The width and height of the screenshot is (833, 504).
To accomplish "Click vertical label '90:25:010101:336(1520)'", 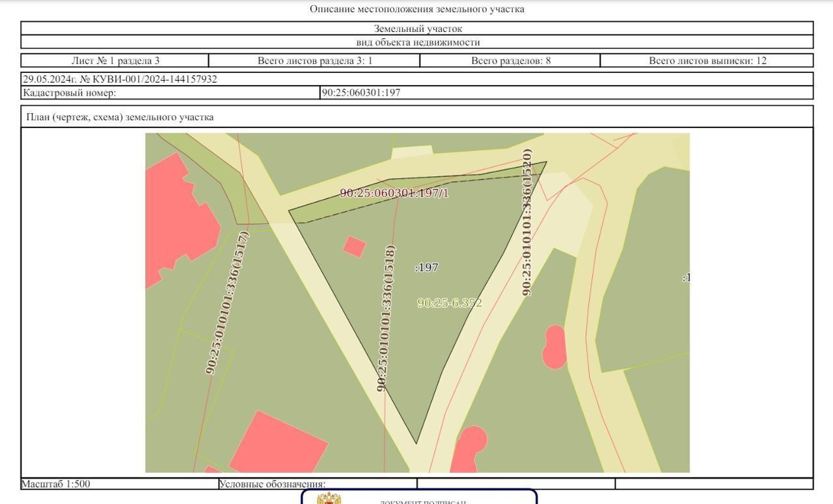I will [527, 222].
